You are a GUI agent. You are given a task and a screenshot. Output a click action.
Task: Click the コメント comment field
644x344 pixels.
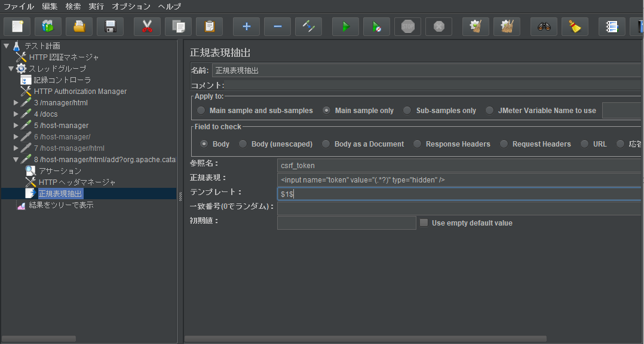pos(434,86)
